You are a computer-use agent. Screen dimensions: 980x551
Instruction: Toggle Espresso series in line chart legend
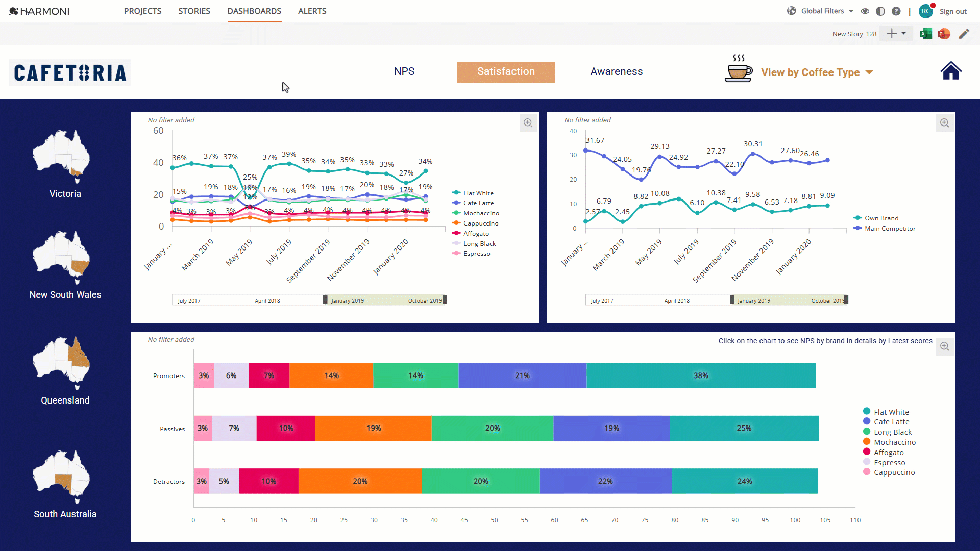tap(471, 254)
